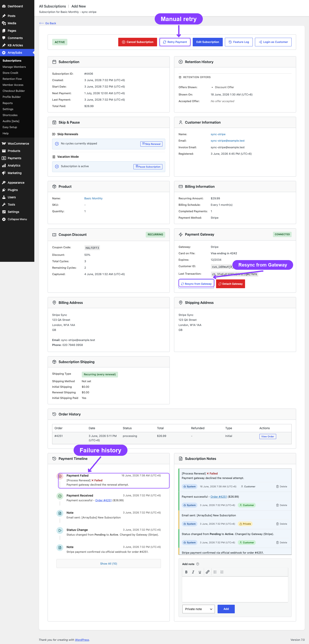Click the Skip Renewal button
Screen dimensions: 309x644
point(151,144)
